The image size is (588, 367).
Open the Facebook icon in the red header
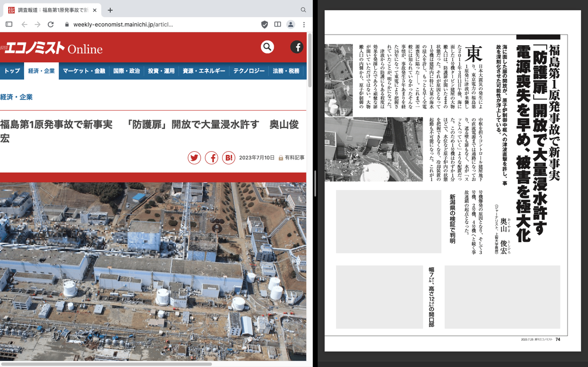click(297, 47)
